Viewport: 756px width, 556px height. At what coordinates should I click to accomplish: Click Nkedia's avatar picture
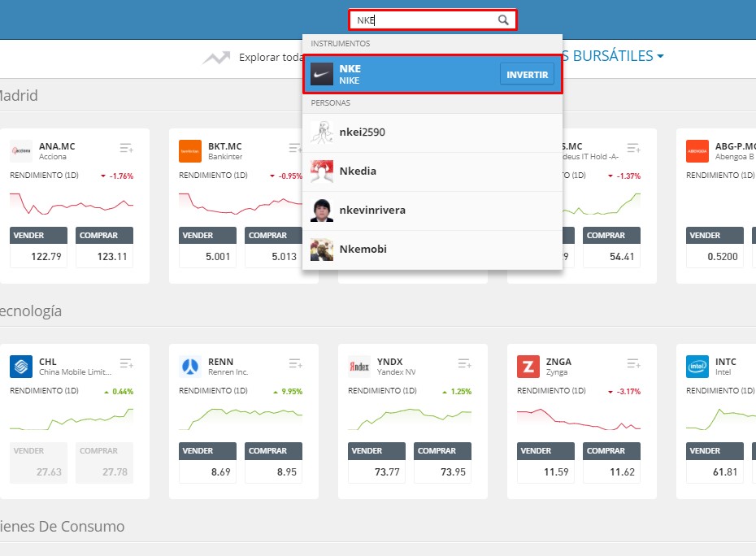[x=322, y=172]
